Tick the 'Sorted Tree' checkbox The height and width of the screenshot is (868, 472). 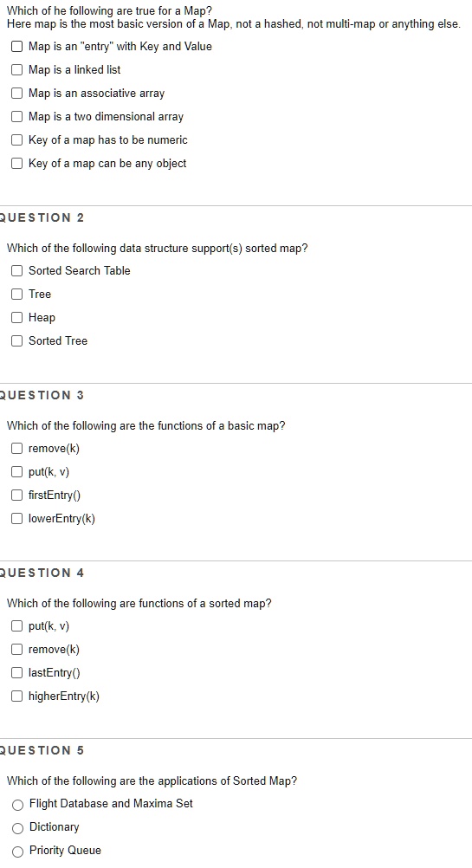[17, 341]
